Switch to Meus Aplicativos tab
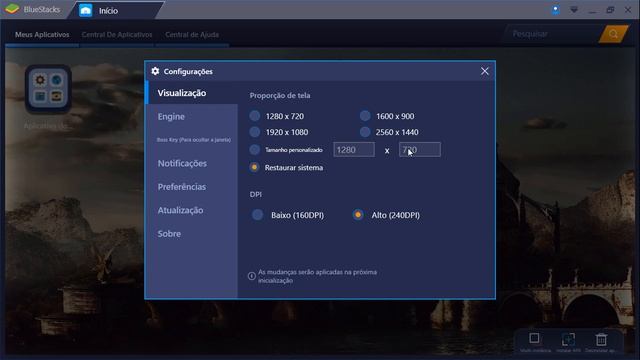The width and height of the screenshot is (640, 360). pos(42,35)
